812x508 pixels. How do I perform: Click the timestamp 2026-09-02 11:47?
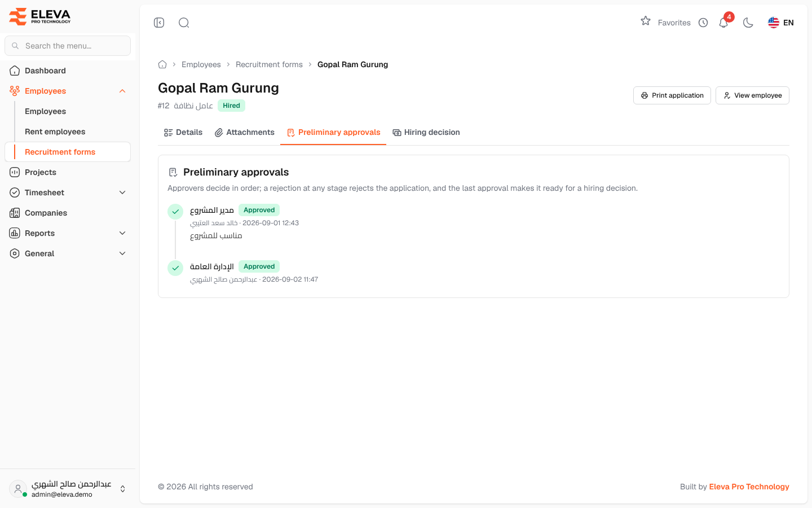coord(290,279)
